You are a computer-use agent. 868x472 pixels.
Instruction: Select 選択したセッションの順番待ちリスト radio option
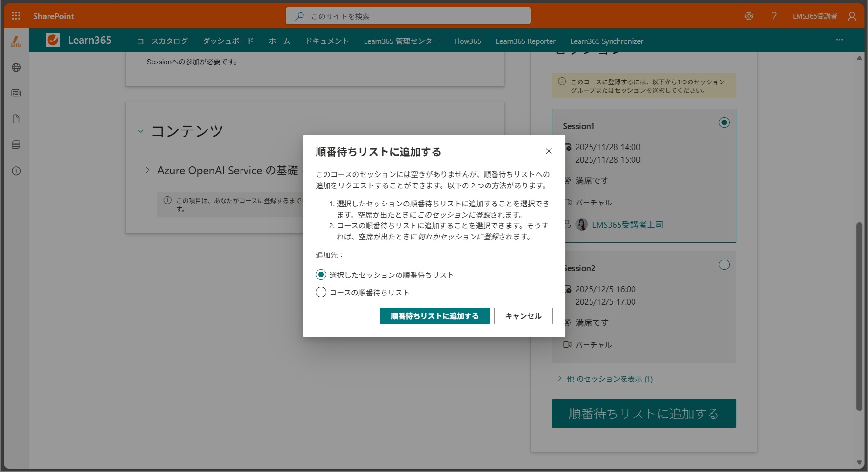[x=321, y=275]
